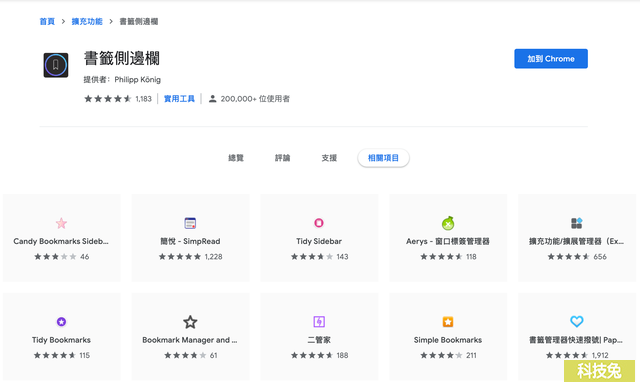Click the Candy Bookmarks pink star icon
Screen dimensions: 640x387
pos(61,223)
